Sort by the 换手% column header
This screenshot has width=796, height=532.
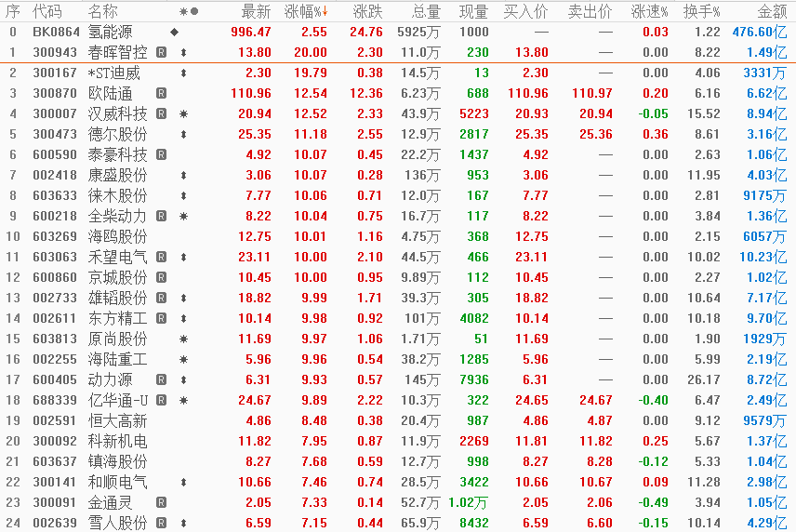pyautogui.click(x=701, y=11)
